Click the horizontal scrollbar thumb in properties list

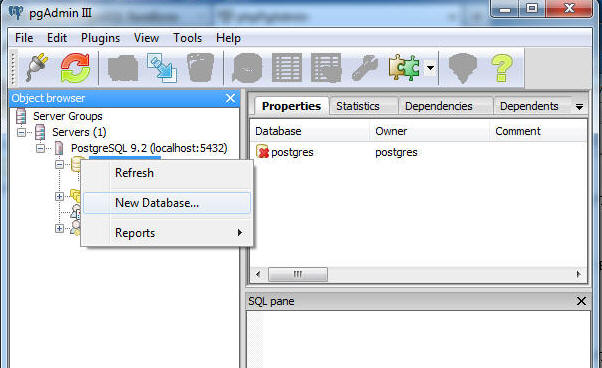coord(298,274)
